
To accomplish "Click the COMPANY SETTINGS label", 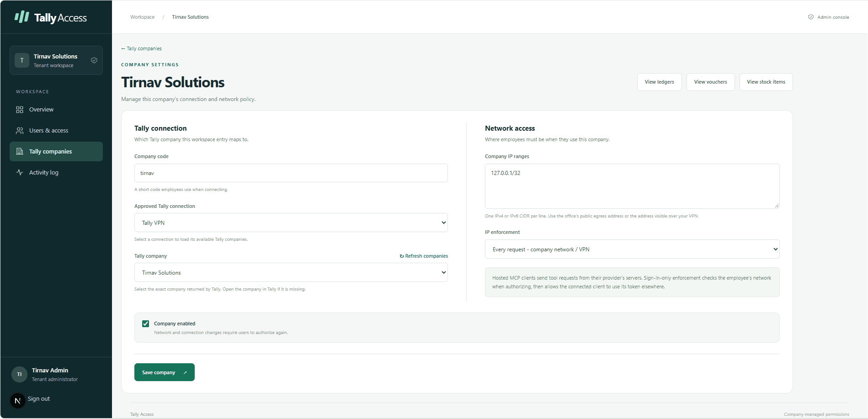I will 150,65.
